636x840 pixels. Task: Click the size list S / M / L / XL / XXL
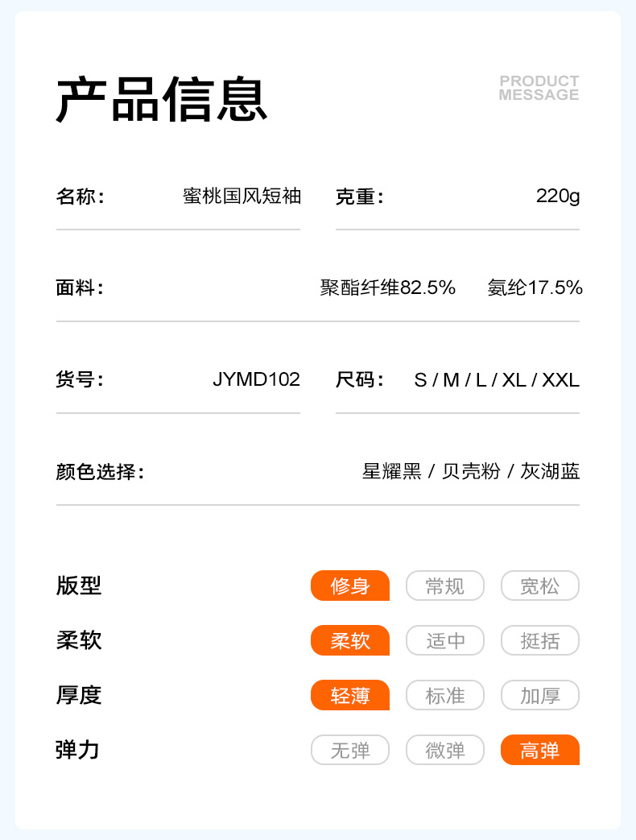tap(496, 379)
